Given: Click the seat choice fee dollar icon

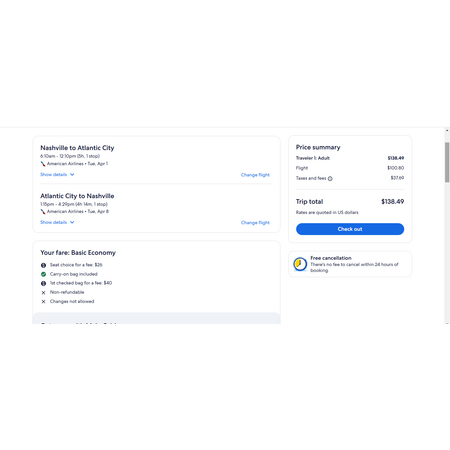Looking at the screenshot, I should (x=43, y=265).
